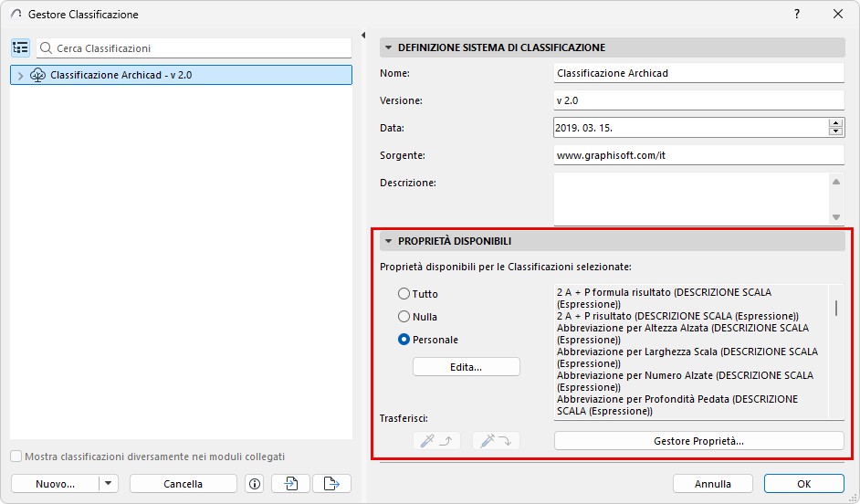Click the Descrizione scrollbar down arrow
This screenshot has width=860, height=504.
coord(836,217)
